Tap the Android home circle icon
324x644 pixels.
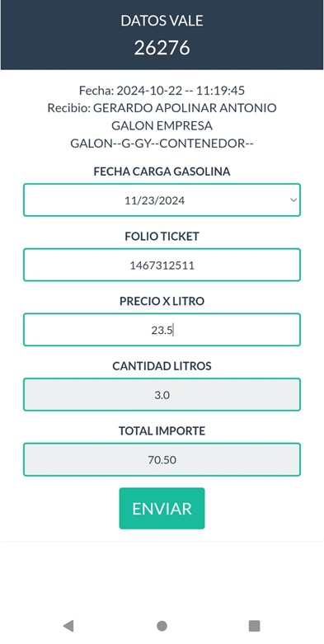162,626
